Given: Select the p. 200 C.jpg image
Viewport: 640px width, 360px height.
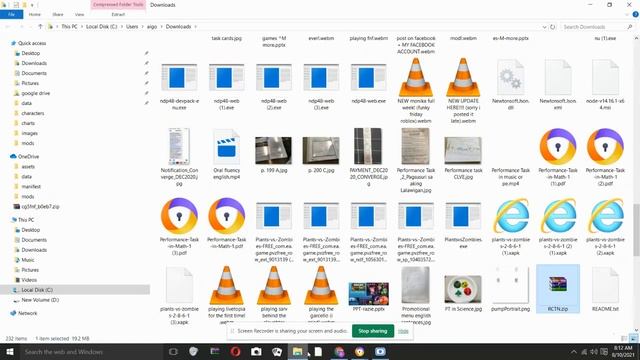Looking at the screenshot, I should [321, 154].
